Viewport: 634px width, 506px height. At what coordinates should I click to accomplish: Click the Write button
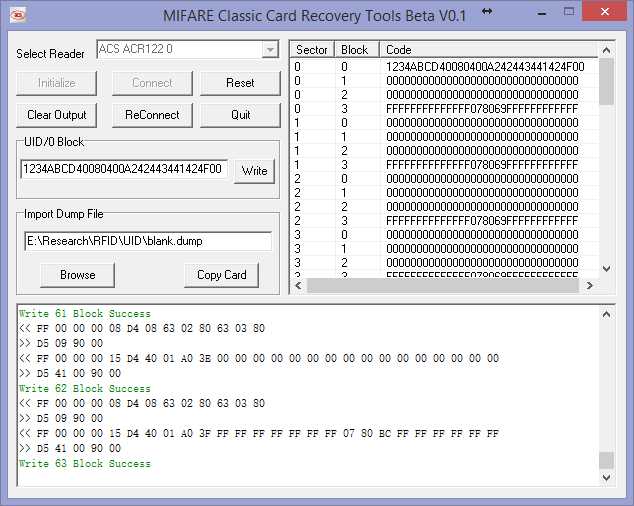point(254,171)
